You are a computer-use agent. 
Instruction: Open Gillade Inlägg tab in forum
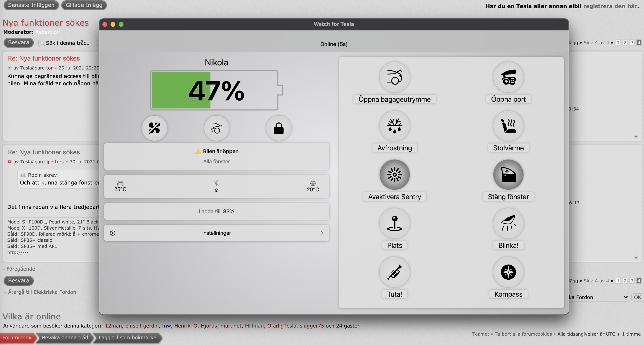tap(84, 5)
